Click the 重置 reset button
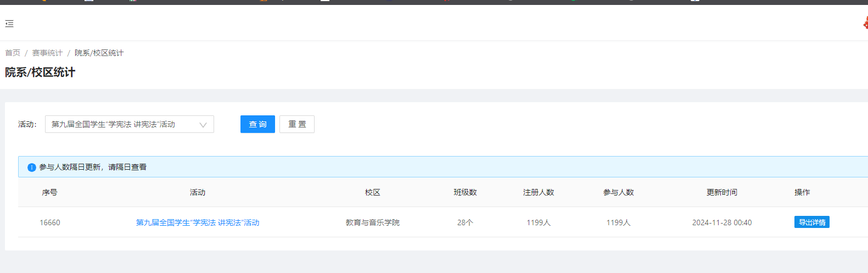The width and height of the screenshot is (868, 273). 296,125
